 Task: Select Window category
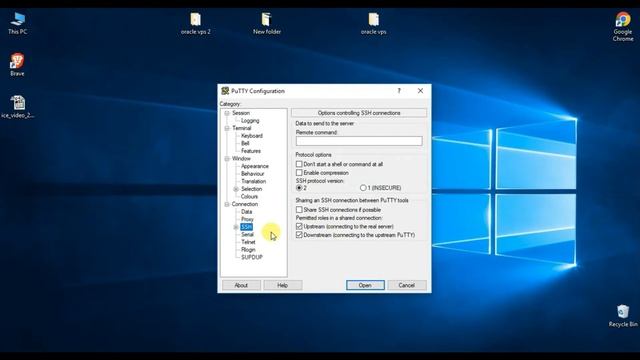pos(241,158)
